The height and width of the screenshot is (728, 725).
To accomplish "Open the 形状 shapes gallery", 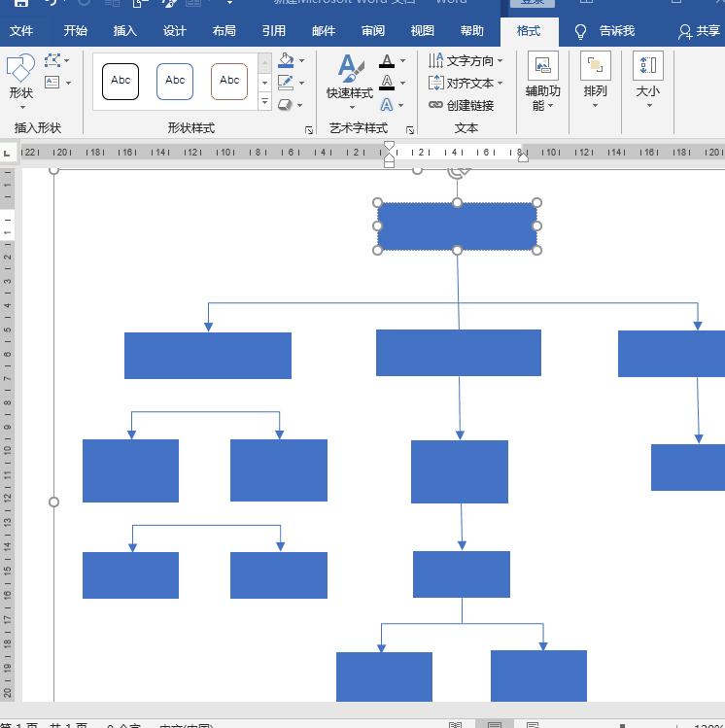I will pos(20,82).
